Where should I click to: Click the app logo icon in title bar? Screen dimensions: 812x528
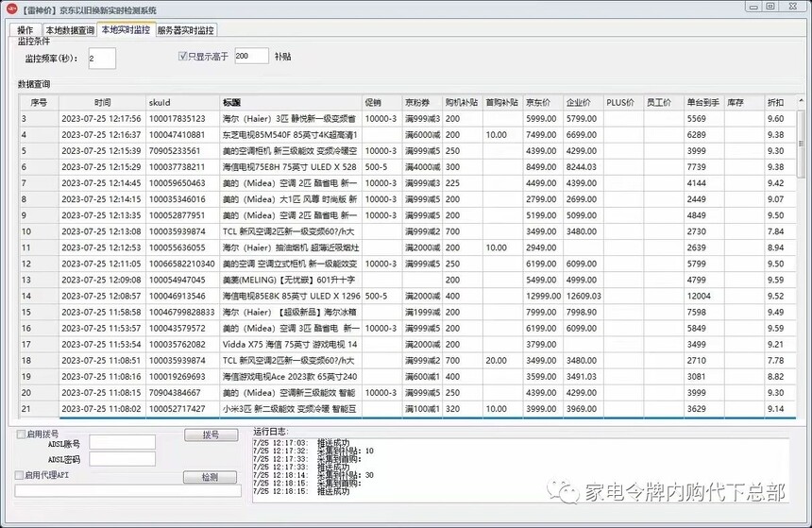coord(11,9)
